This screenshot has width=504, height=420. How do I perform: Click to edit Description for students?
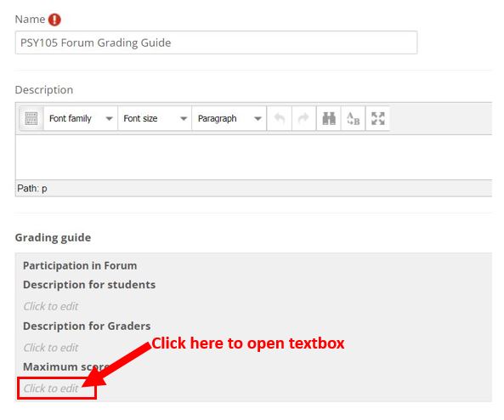(x=51, y=306)
